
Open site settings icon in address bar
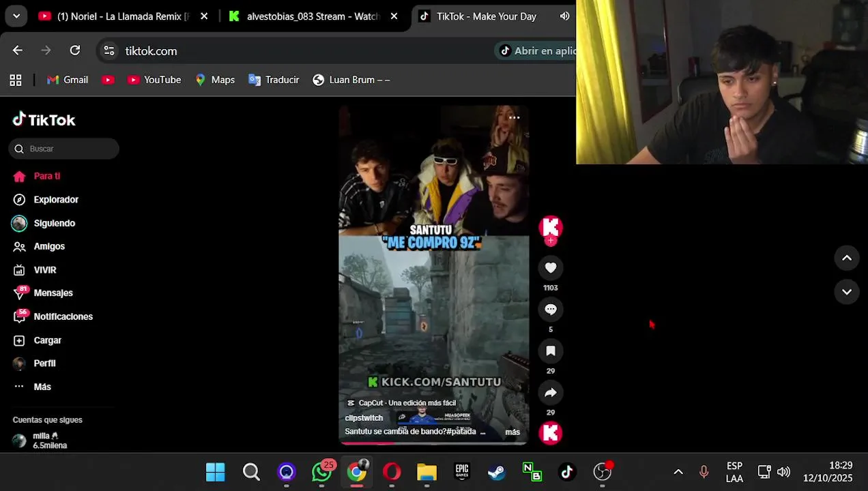(x=109, y=50)
